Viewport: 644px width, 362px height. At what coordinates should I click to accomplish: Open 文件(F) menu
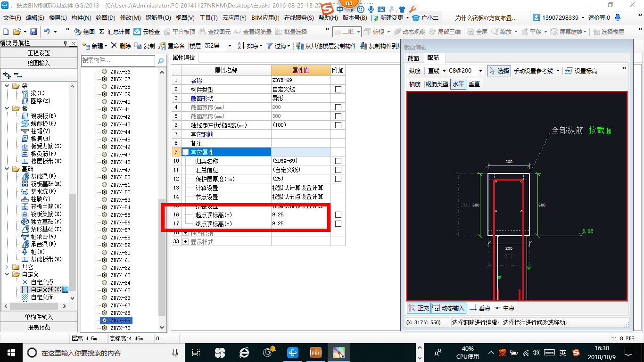[x=12, y=18]
